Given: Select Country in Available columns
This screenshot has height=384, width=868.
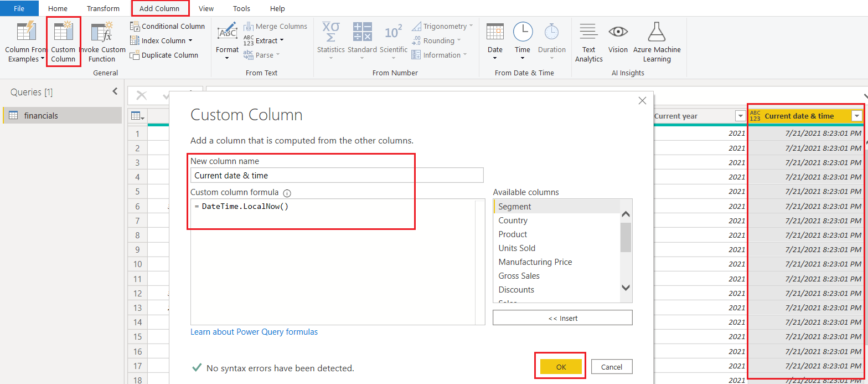Looking at the screenshot, I should [556, 220].
